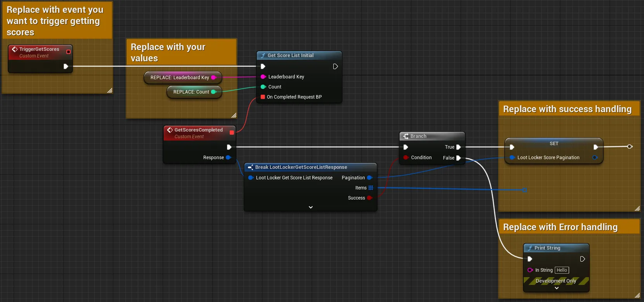Click TriggerGetScores red delegate pin
This screenshot has height=302, width=644.
click(x=69, y=52)
